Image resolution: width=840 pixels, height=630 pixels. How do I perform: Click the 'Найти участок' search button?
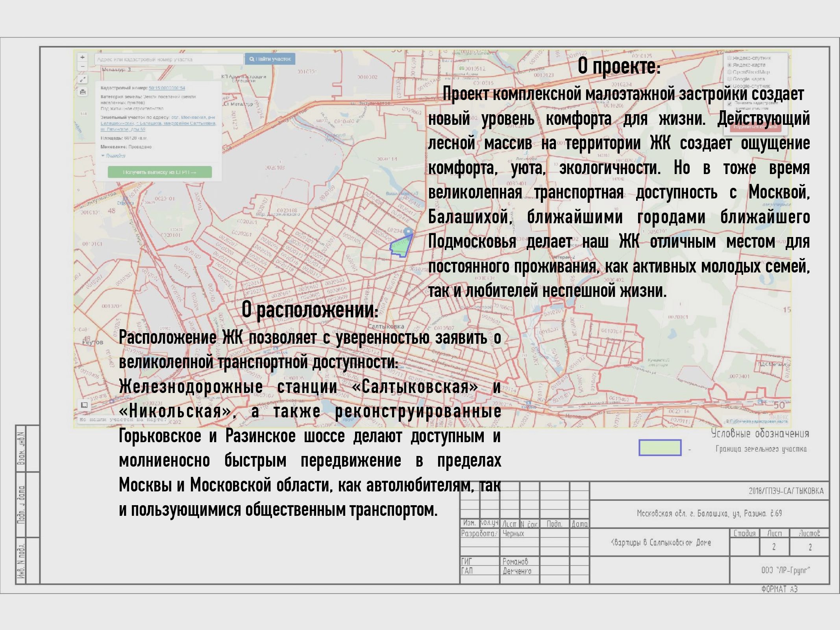click(270, 59)
